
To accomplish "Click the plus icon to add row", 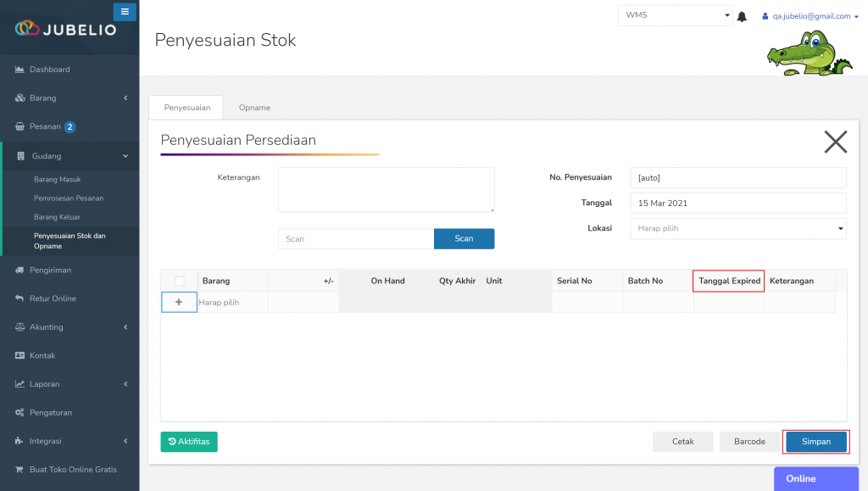I will pos(179,302).
